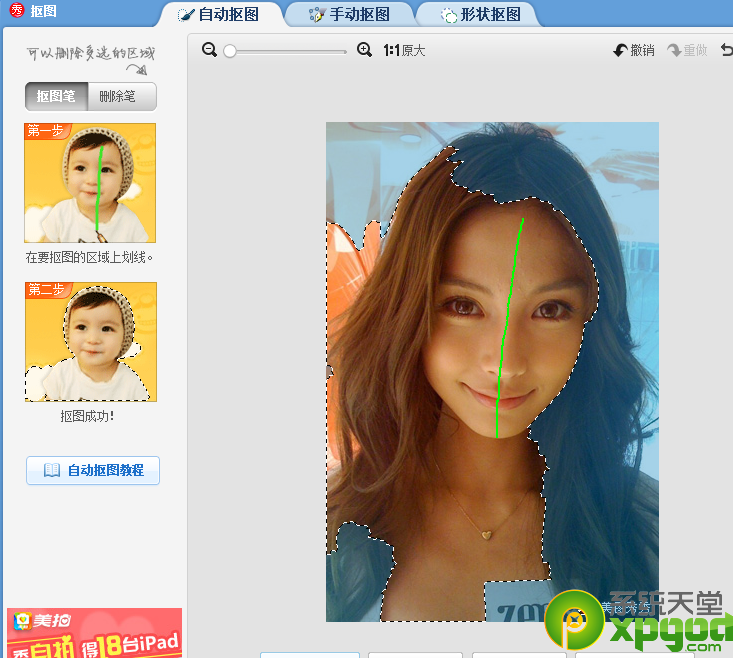Click the 第二步 step two example thumbnail
The height and width of the screenshot is (658, 733).
pos(90,341)
